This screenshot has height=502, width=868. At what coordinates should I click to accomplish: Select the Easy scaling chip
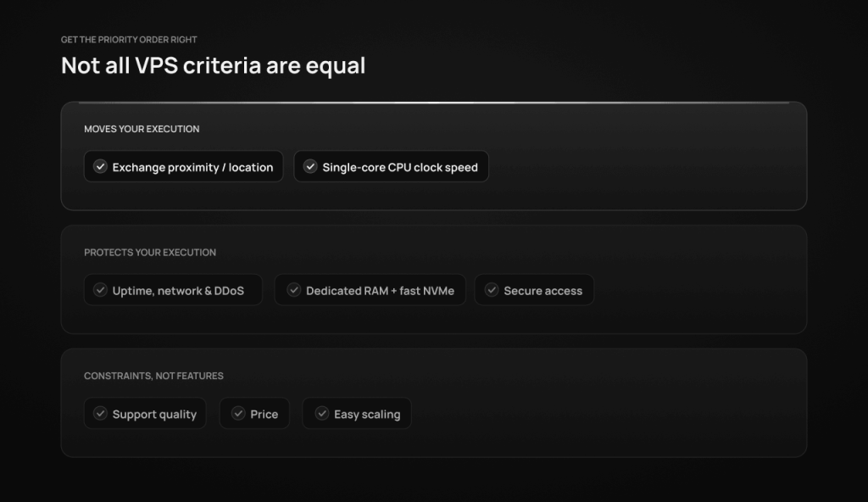357,413
